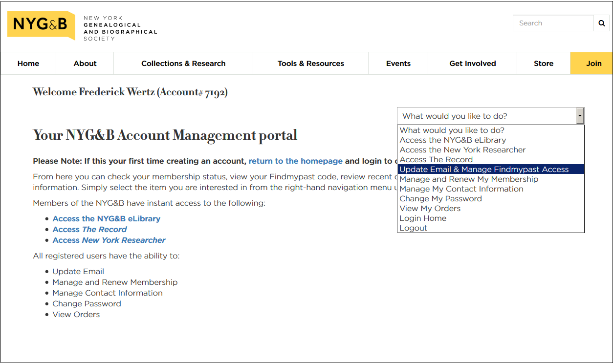Open the 'Access the NYG&B eLibrary' link
Image resolution: width=613 pixels, height=364 pixels.
tap(106, 219)
